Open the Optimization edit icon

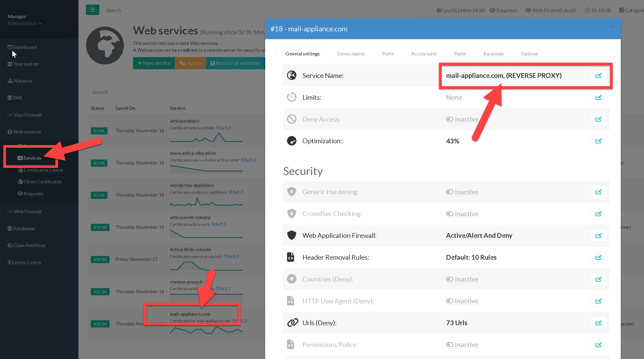598,141
